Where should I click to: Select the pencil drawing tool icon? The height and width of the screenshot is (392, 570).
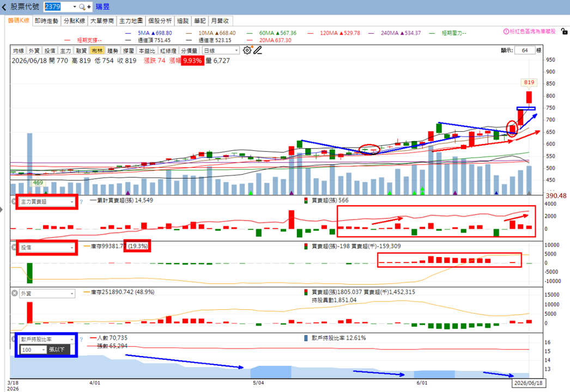[x=258, y=50]
